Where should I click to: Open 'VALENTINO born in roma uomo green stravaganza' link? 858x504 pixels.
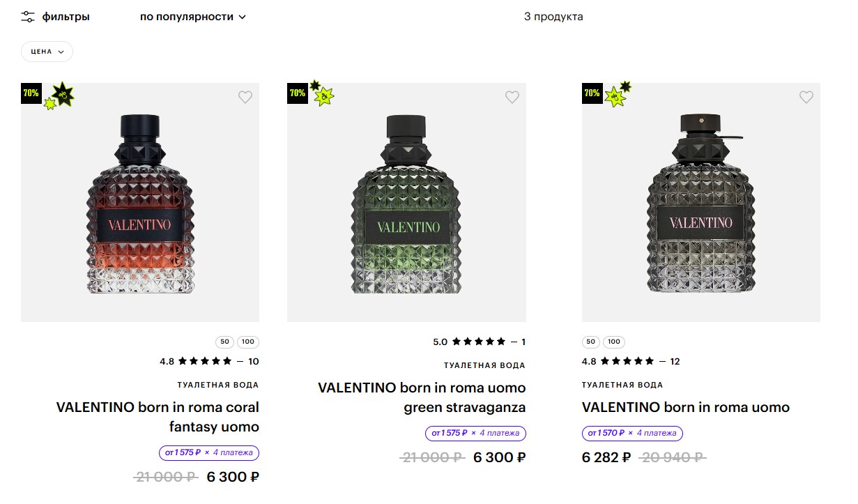point(422,397)
